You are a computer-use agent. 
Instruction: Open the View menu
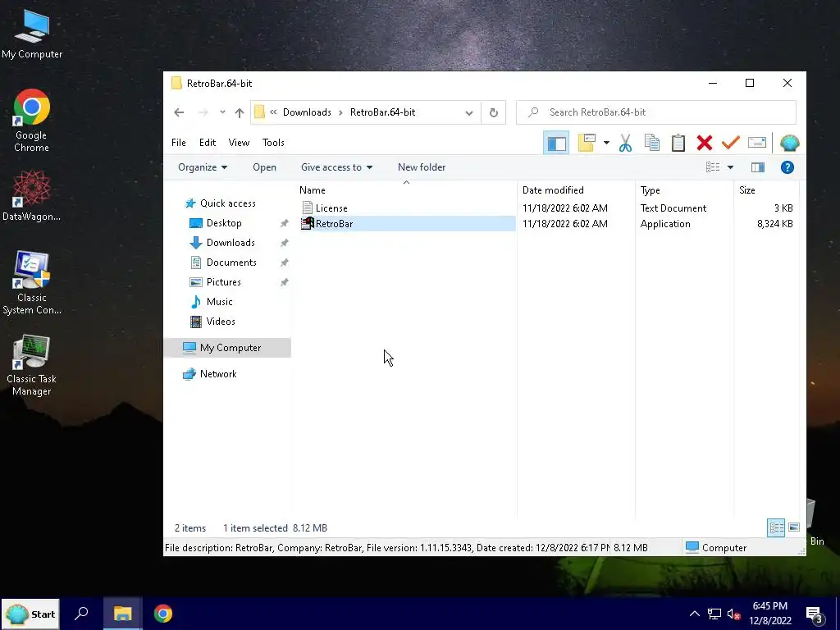coord(239,143)
